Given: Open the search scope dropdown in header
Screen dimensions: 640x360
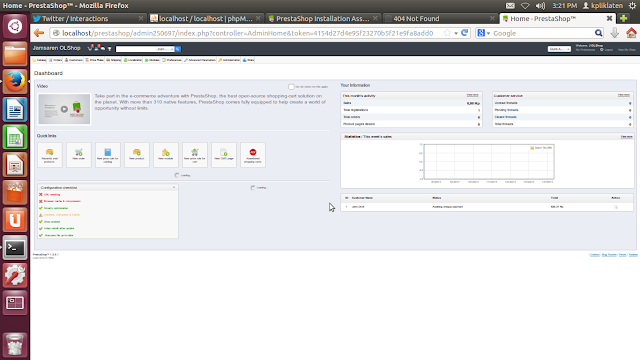Looking at the screenshot, I should (x=164, y=49).
